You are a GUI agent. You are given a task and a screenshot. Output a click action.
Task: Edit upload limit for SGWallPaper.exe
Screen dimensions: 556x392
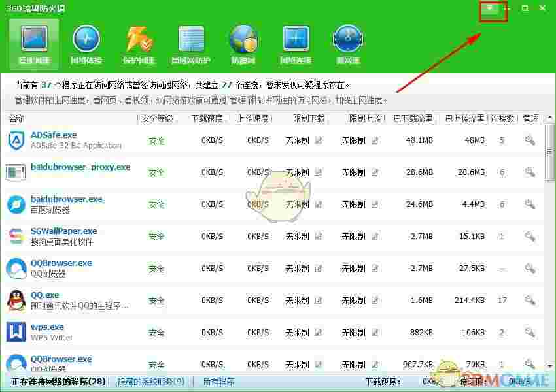pos(374,237)
